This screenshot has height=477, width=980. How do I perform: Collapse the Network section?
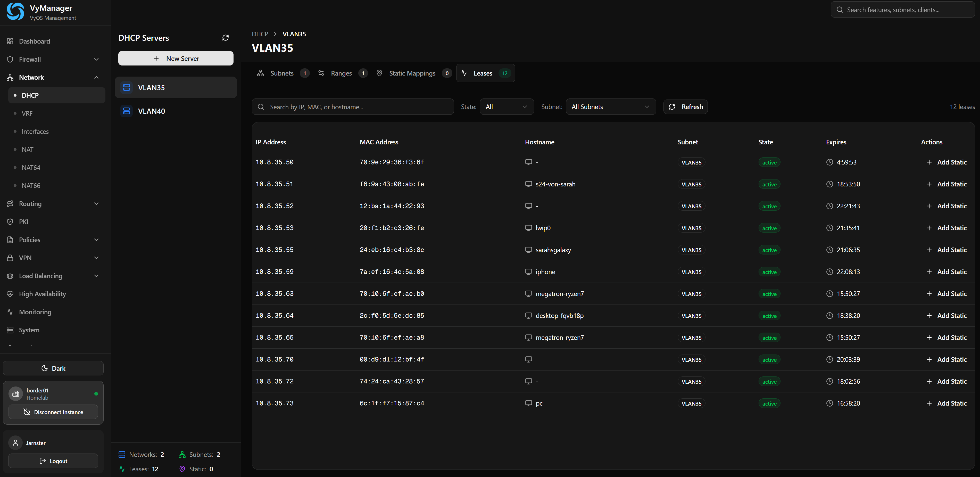point(96,77)
